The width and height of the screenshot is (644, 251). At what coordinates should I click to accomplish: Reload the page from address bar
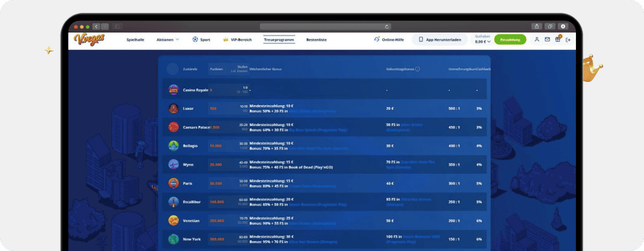pyautogui.click(x=387, y=26)
